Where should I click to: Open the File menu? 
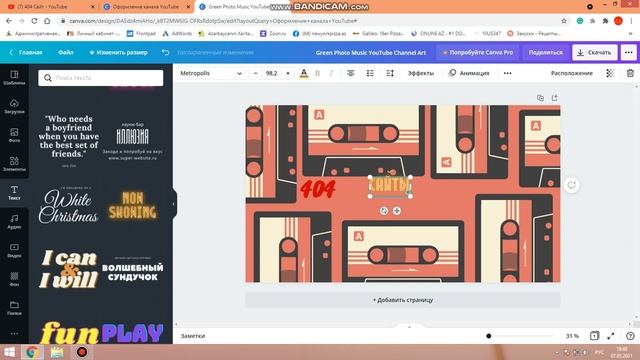[x=66, y=52]
